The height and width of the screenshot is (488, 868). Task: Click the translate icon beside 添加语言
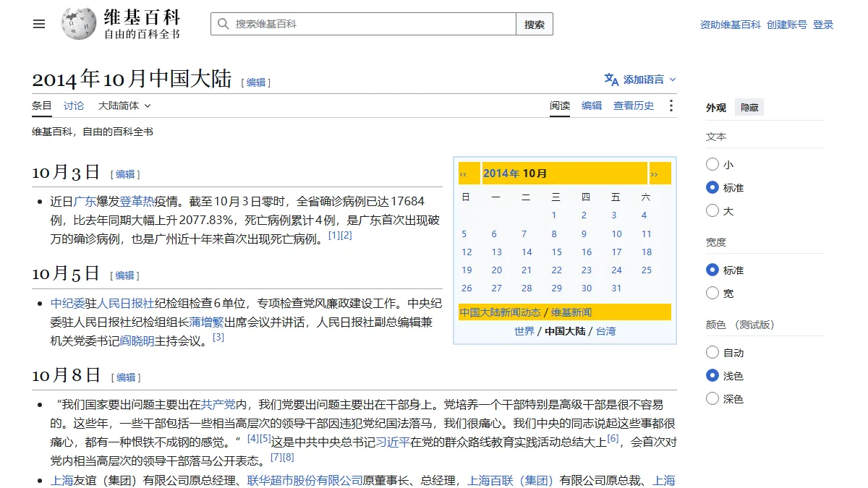click(x=612, y=80)
